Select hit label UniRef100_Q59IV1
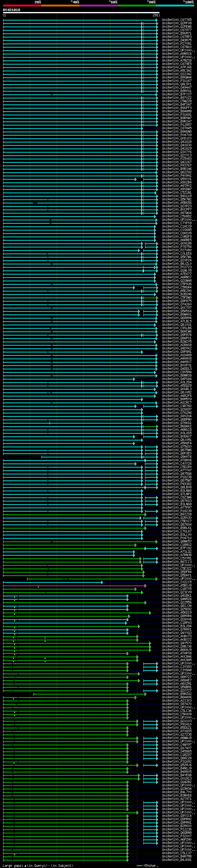 pos(177,179)
